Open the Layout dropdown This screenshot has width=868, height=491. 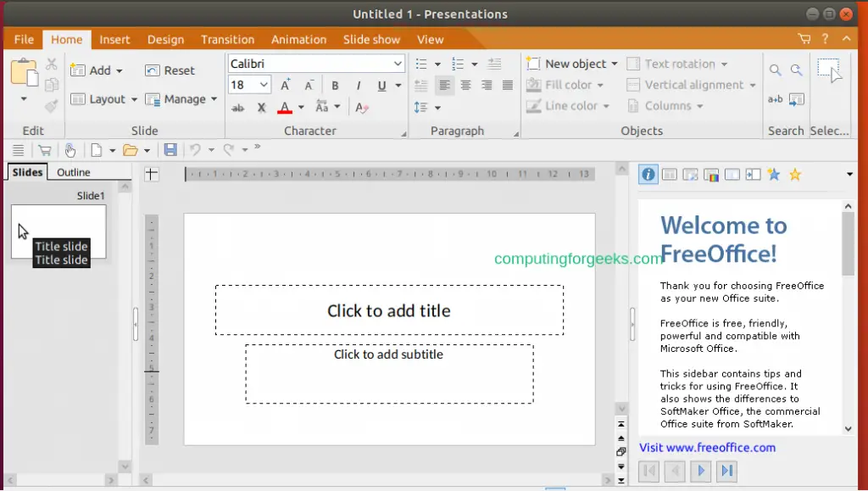coord(103,99)
